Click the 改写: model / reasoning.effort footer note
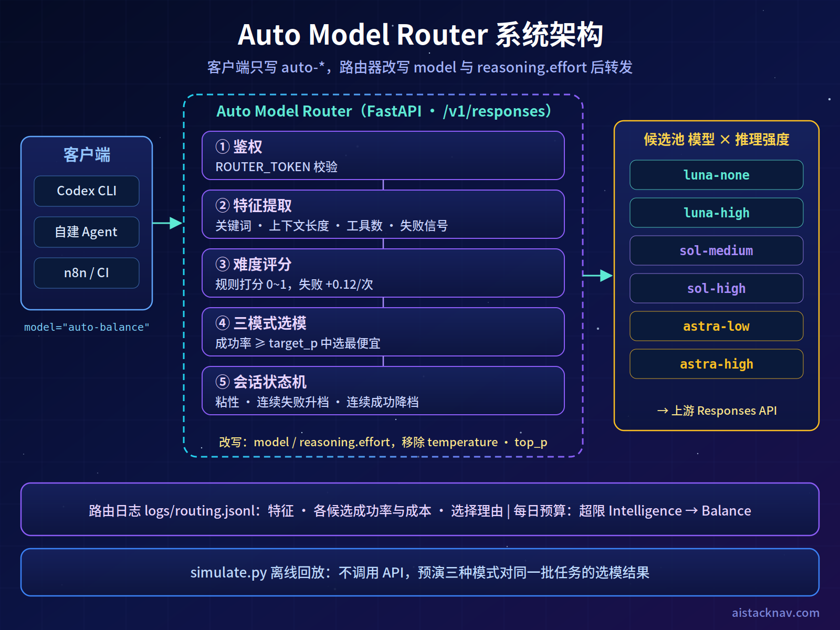 [x=383, y=442]
